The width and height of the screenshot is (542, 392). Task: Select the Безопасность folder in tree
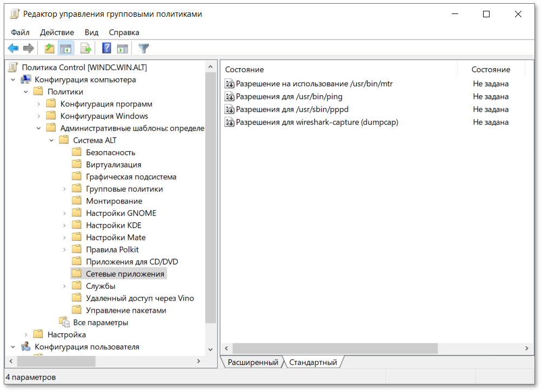coord(110,152)
